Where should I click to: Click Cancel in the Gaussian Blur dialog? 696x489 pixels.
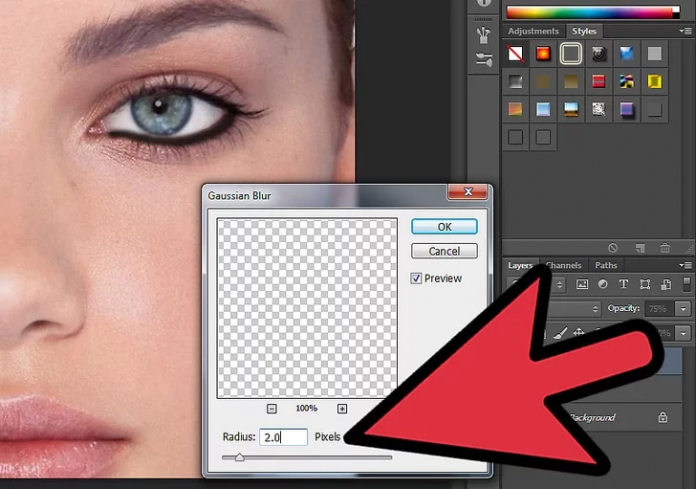click(444, 251)
